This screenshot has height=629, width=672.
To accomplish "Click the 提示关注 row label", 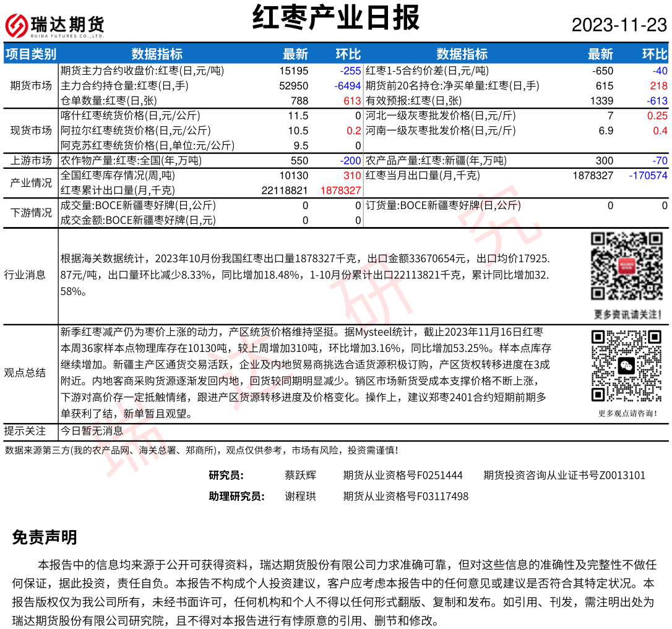I will pyautogui.click(x=25, y=431).
